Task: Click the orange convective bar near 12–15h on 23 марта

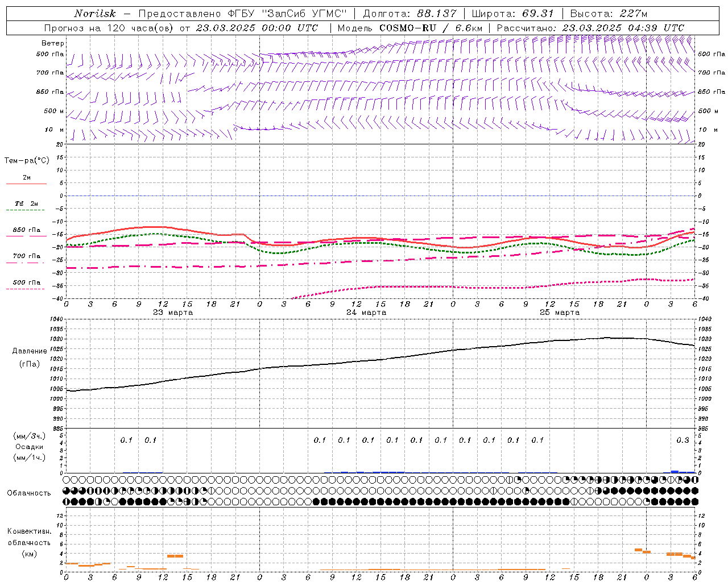Action: pos(175,556)
